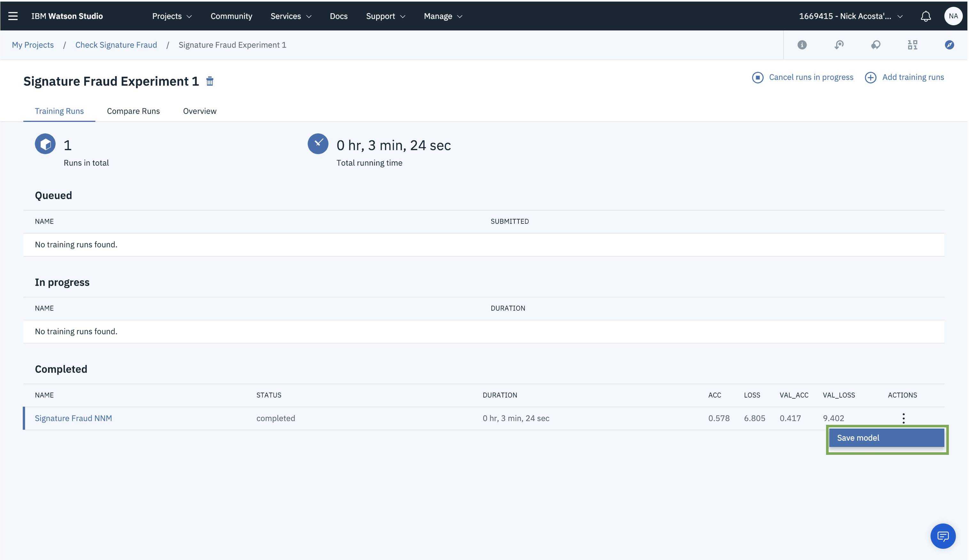Click the VAL_ACC column header

point(793,395)
